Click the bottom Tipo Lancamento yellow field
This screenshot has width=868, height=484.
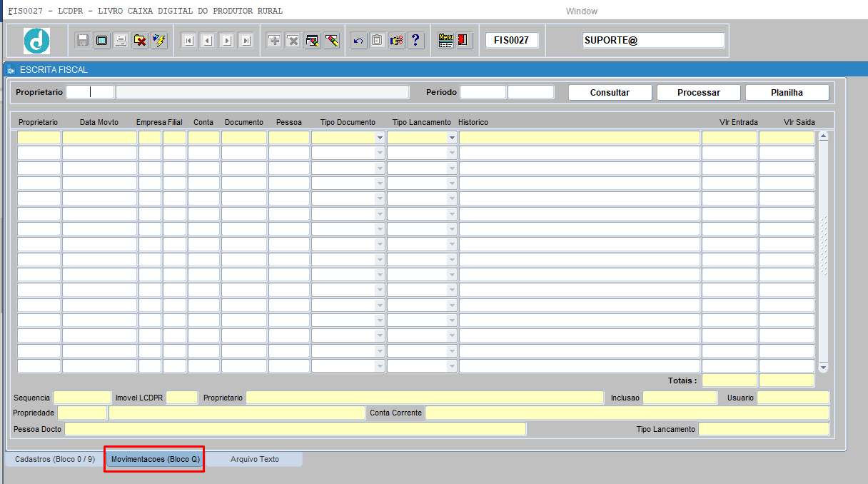pyautogui.click(x=764, y=429)
